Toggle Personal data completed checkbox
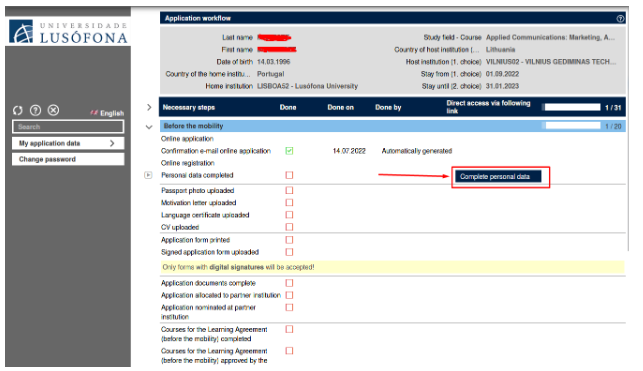The height and width of the screenshot is (371, 643). 289,175
